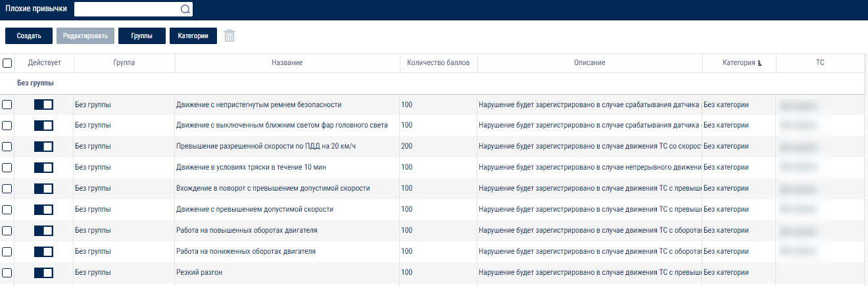Screen dimensions: 868x286
Task: Check the Работа на повышенных оборотах checkbox
Action: (7, 231)
